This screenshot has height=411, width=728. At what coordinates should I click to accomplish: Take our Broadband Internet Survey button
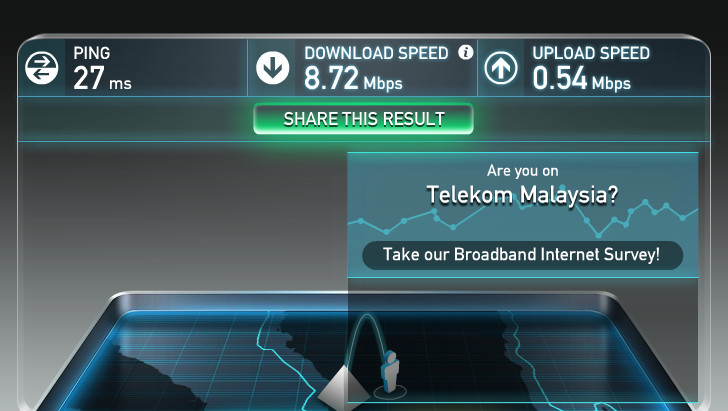522,255
